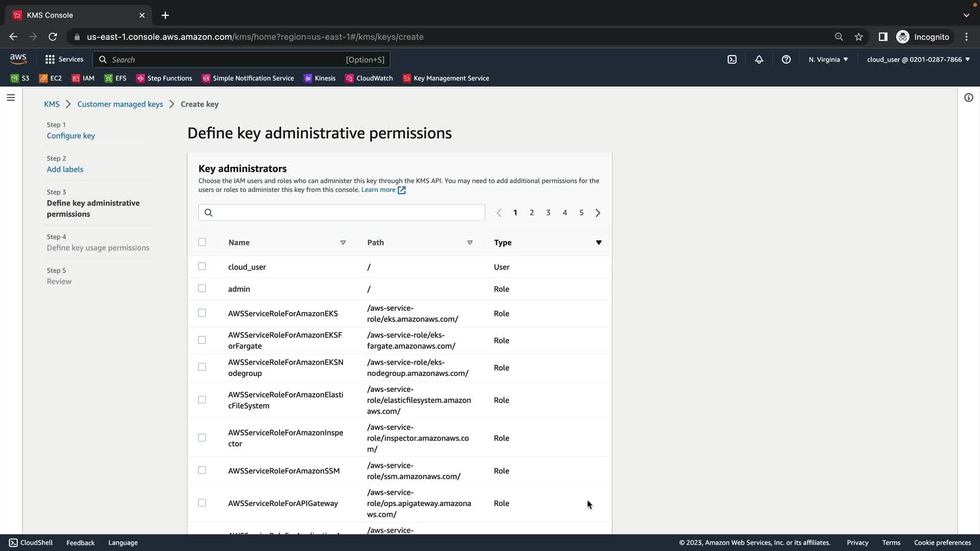Click Customer managed keys breadcrumb

pyautogui.click(x=120, y=104)
